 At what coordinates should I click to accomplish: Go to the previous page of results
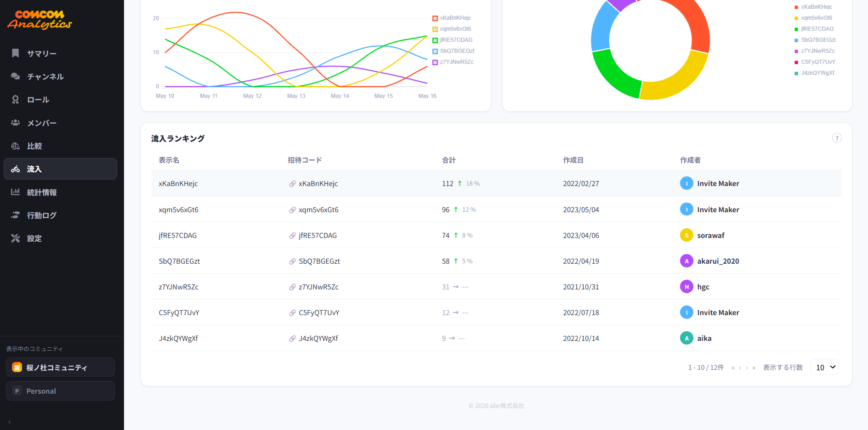click(x=740, y=368)
